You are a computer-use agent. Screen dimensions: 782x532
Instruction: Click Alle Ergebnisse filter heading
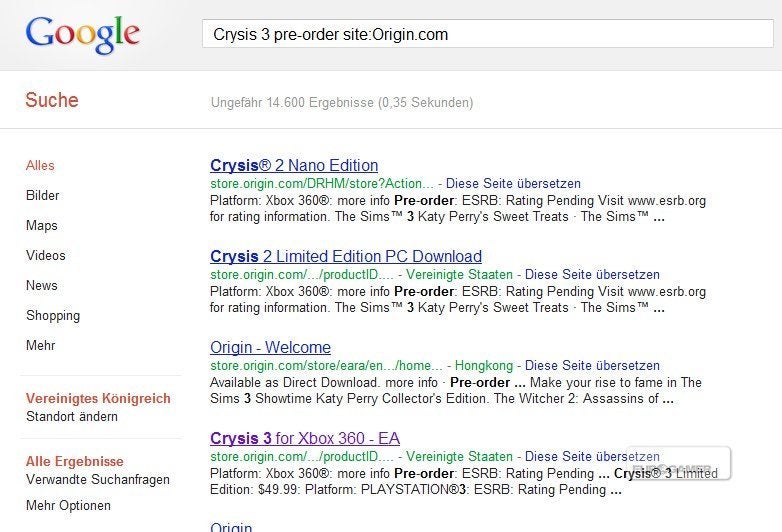(74, 461)
